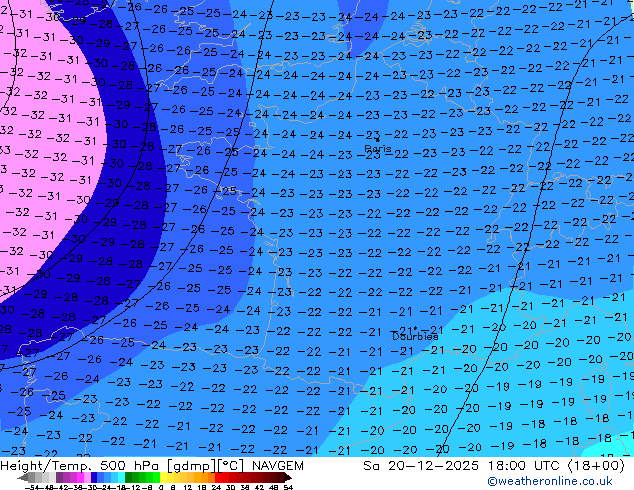Screen dimensions: 634x490
Task: Pick the cyan swatch in the legend
Action: click(x=121, y=477)
